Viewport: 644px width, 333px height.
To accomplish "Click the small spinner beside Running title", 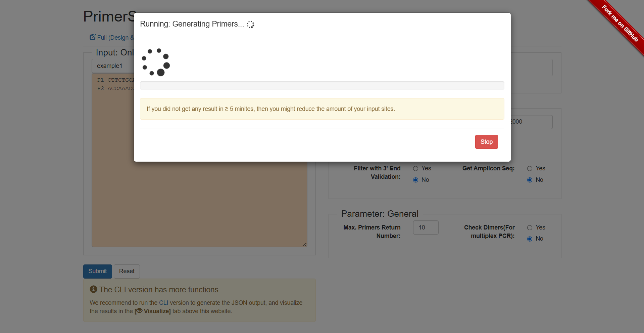I will 250,24.
